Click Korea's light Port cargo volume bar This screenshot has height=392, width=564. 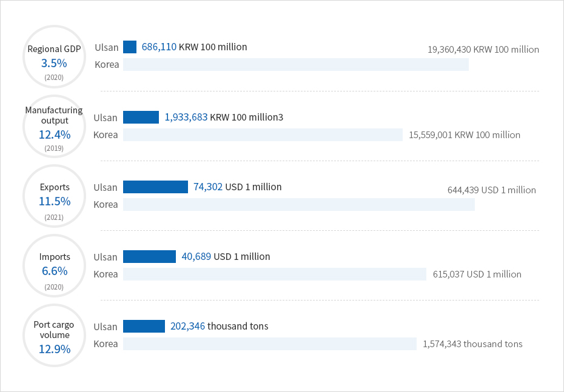(270, 344)
